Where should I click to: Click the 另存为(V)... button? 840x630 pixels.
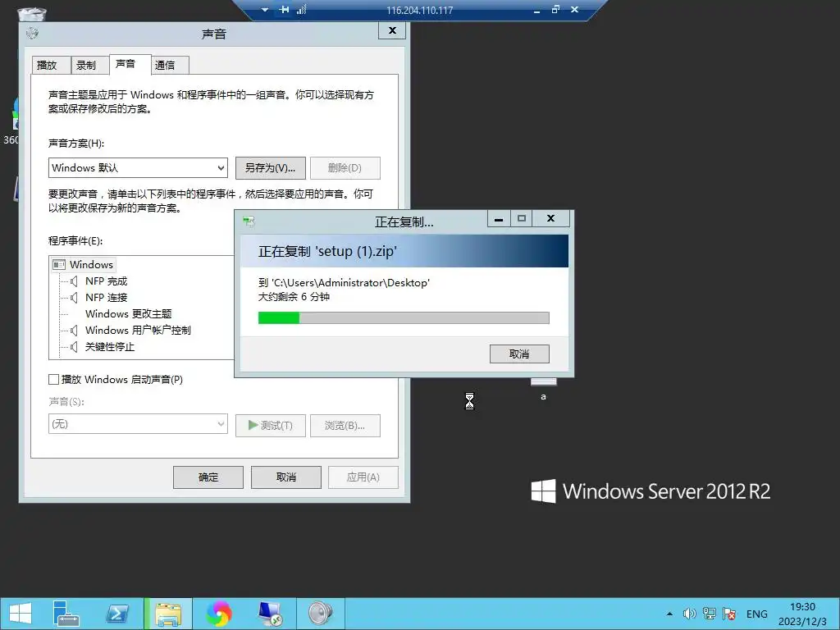click(x=271, y=167)
